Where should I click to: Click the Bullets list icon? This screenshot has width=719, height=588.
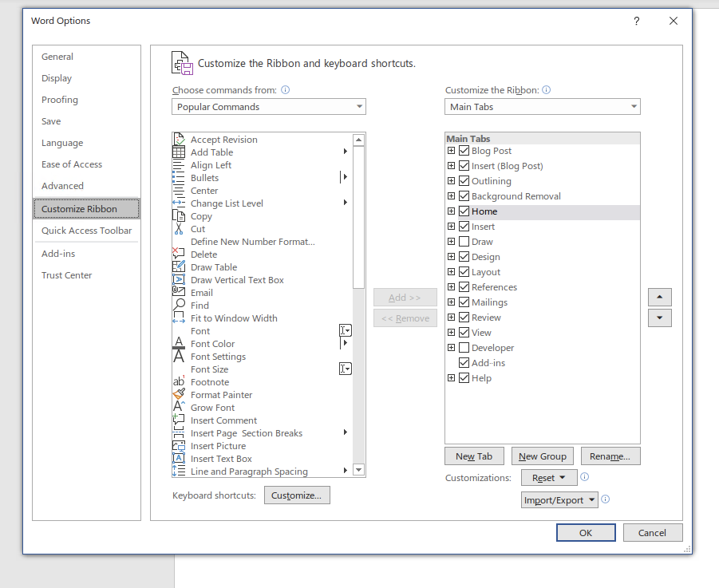tap(179, 178)
